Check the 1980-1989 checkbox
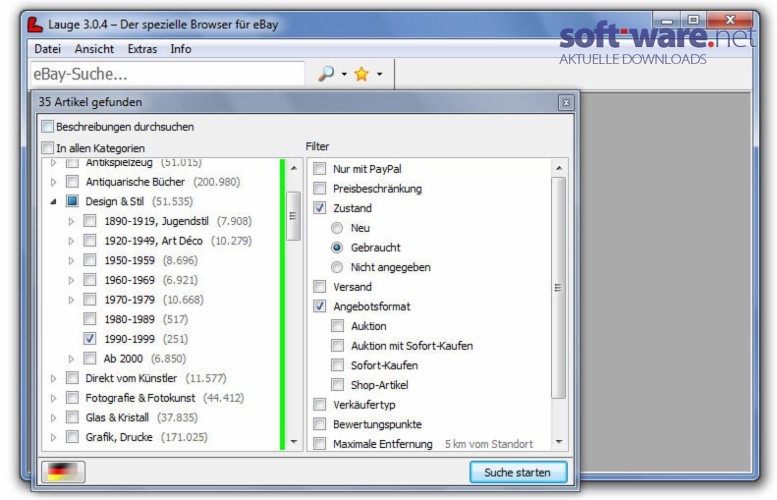The image size is (777, 500). coord(90,319)
